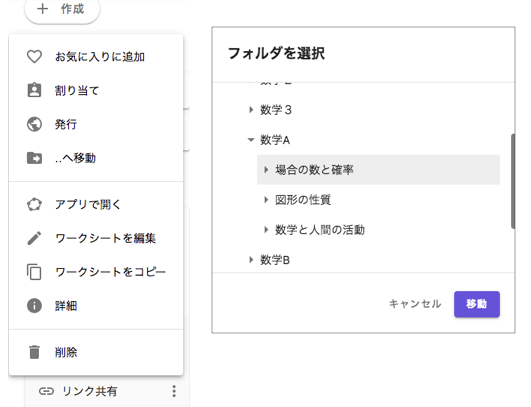Collapse the 数学A folder arrow
The image size is (531, 407).
point(251,140)
